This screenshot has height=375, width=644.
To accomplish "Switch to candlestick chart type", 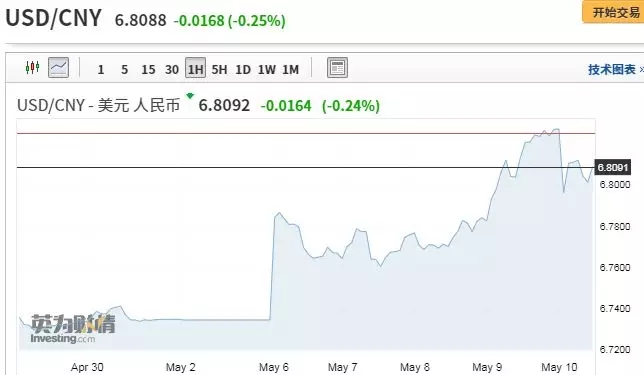I will 32,67.
